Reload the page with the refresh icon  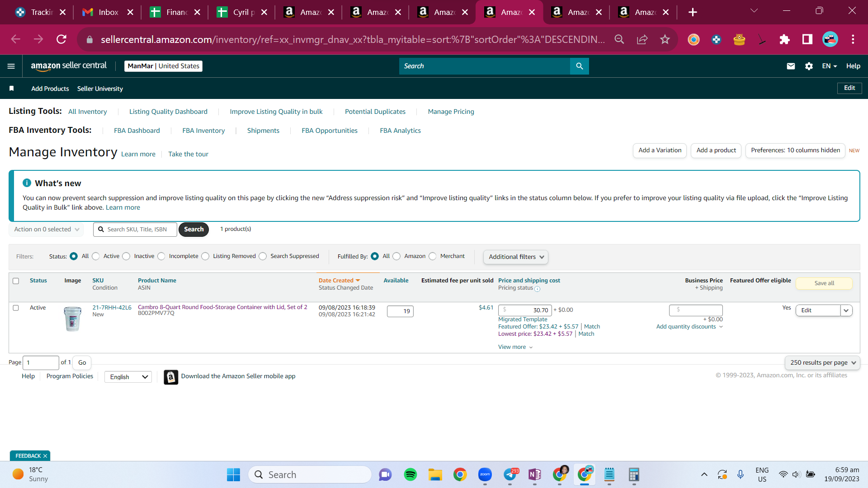click(61, 40)
